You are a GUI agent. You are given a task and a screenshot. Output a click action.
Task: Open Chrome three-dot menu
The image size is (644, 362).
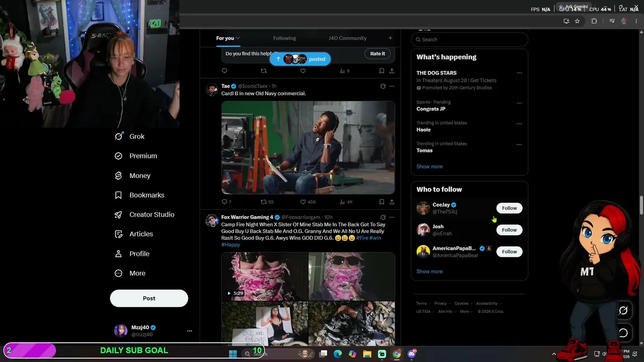pyautogui.click(x=636, y=21)
